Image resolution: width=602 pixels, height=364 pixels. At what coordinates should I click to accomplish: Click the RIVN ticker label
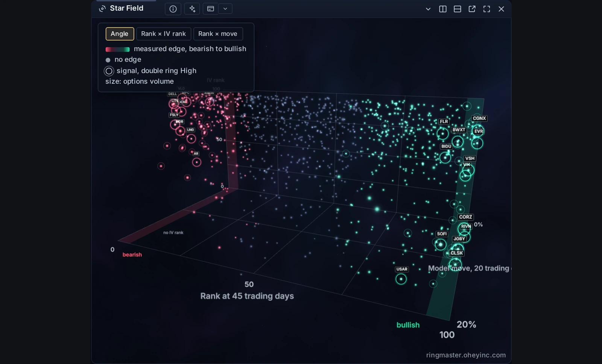tap(466, 226)
